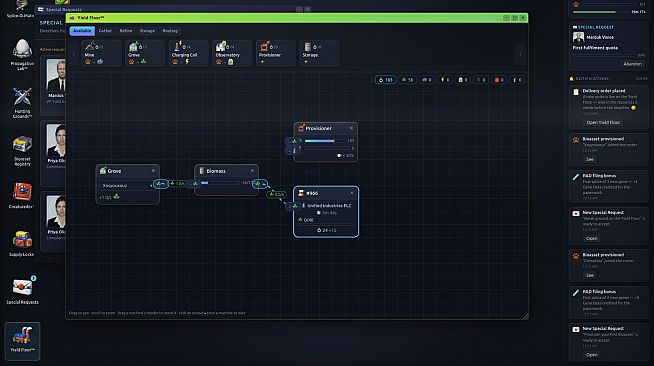Screen dimensions: 654x366
Task: Click the Biomass node output port
Action: (259, 183)
